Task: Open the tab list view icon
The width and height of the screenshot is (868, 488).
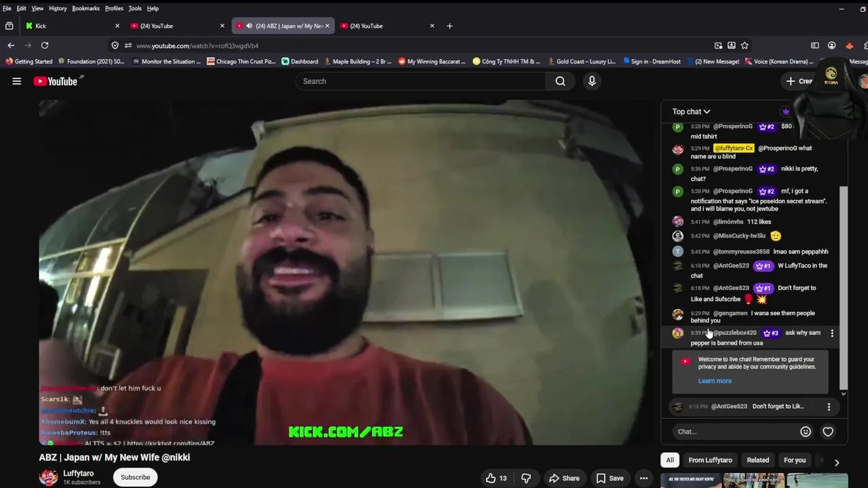Action: click(9, 26)
